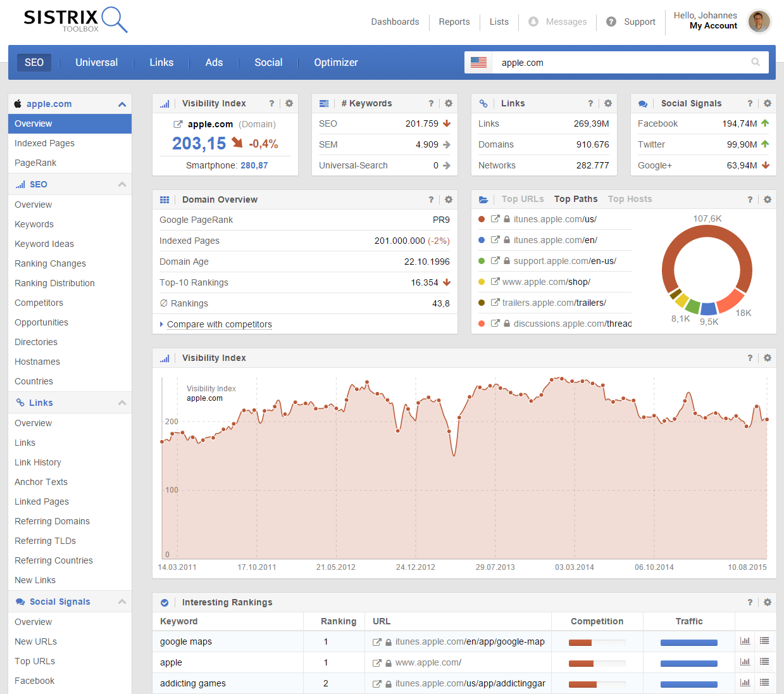Click the Ranking column header
The width and height of the screenshot is (784, 694).
coord(339,621)
